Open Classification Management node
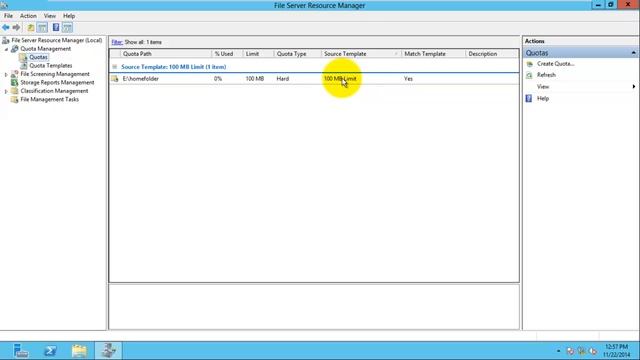Image resolution: width=640 pixels, height=360 pixels. pyautogui.click(x=54, y=91)
